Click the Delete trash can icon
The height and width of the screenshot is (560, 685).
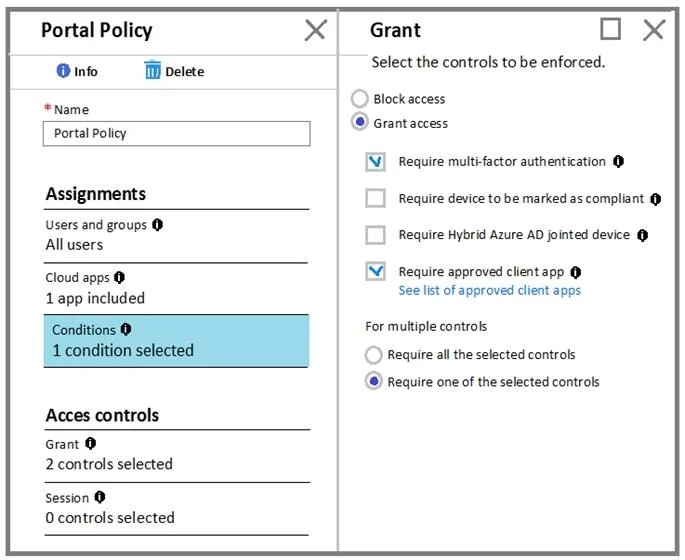click(152, 70)
